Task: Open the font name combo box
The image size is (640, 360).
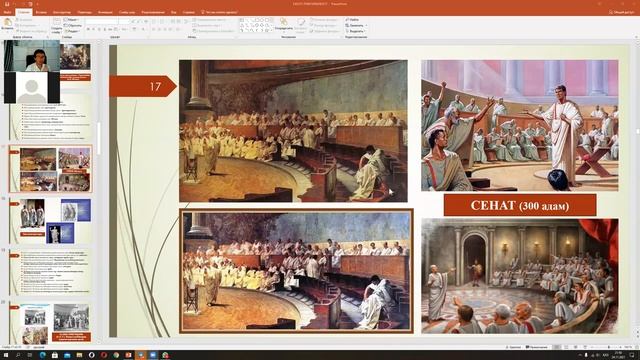Action: 102,21
